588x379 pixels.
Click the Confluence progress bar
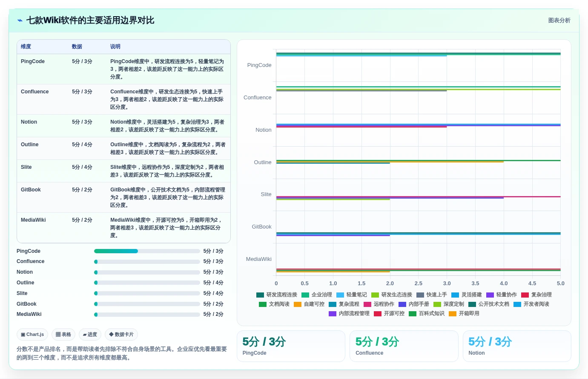coord(147,262)
